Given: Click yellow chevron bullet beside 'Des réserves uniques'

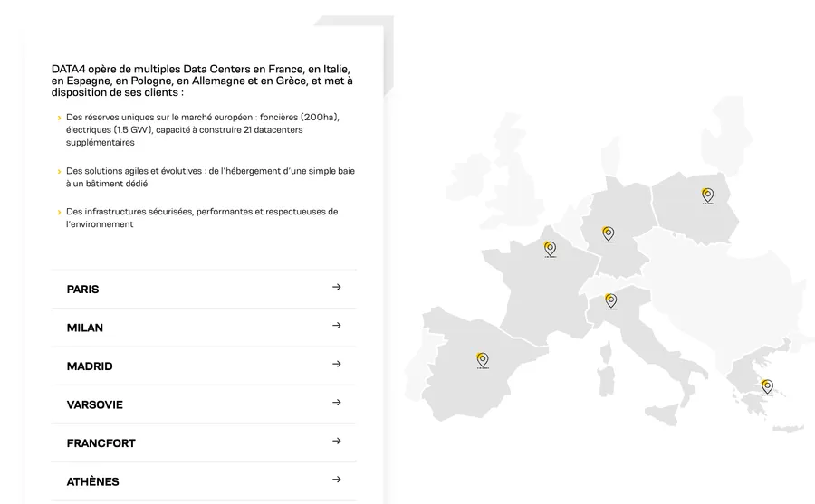Looking at the screenshot, I should pos(59,119).
